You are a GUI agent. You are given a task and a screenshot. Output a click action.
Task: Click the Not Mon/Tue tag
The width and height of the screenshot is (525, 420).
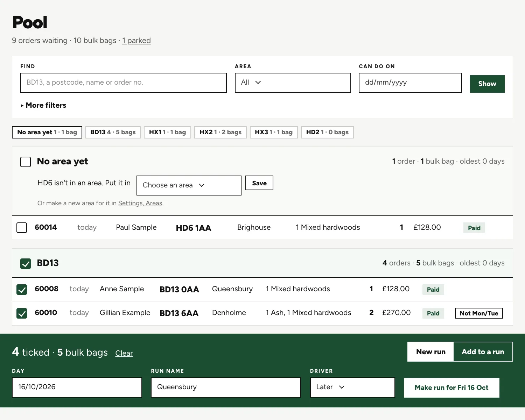[x=479, y=313]
